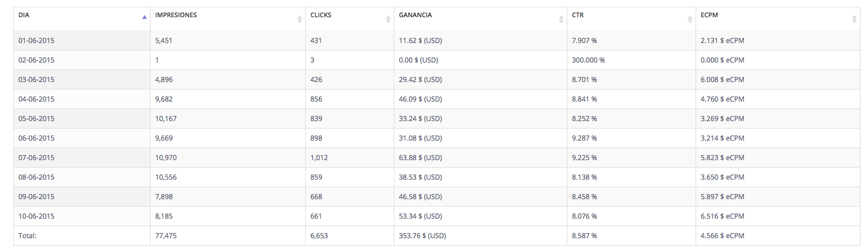Click the Total: row label

(x=27, y=236)
